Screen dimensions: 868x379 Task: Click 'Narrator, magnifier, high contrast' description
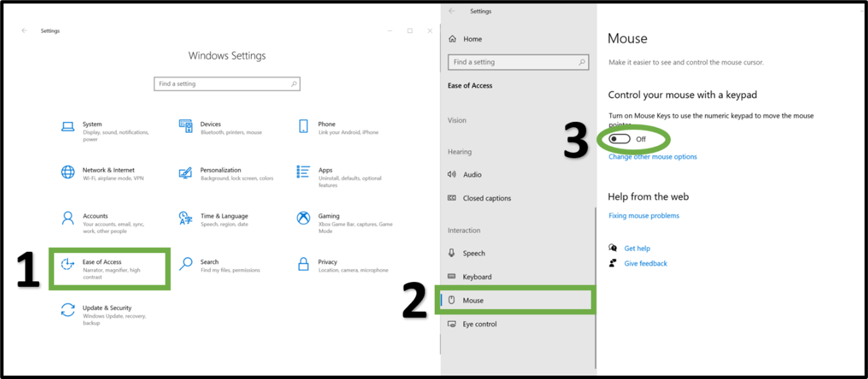(112, 273)
